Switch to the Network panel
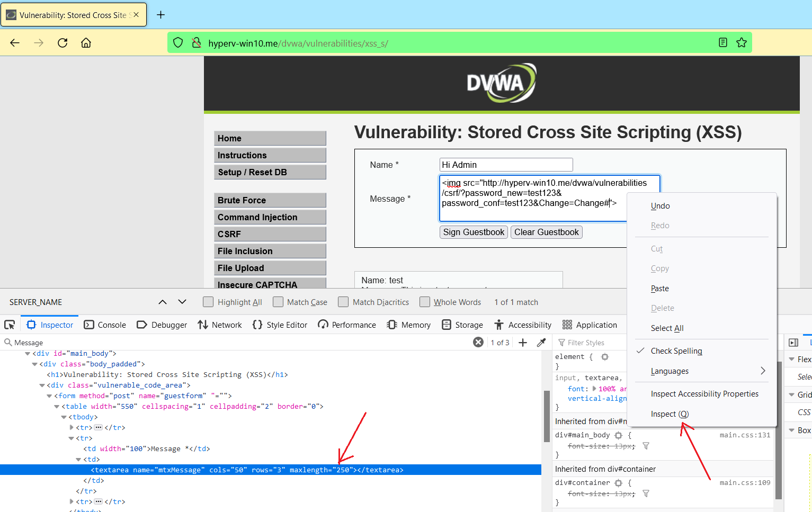The height and width of the screenshot is (512, 812). 220,325
